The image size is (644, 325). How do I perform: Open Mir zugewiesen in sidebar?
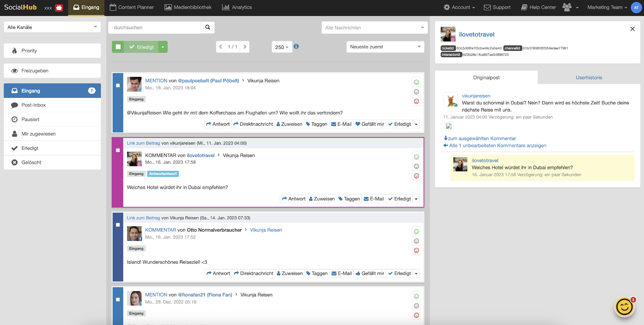click(x=52, y=134)
